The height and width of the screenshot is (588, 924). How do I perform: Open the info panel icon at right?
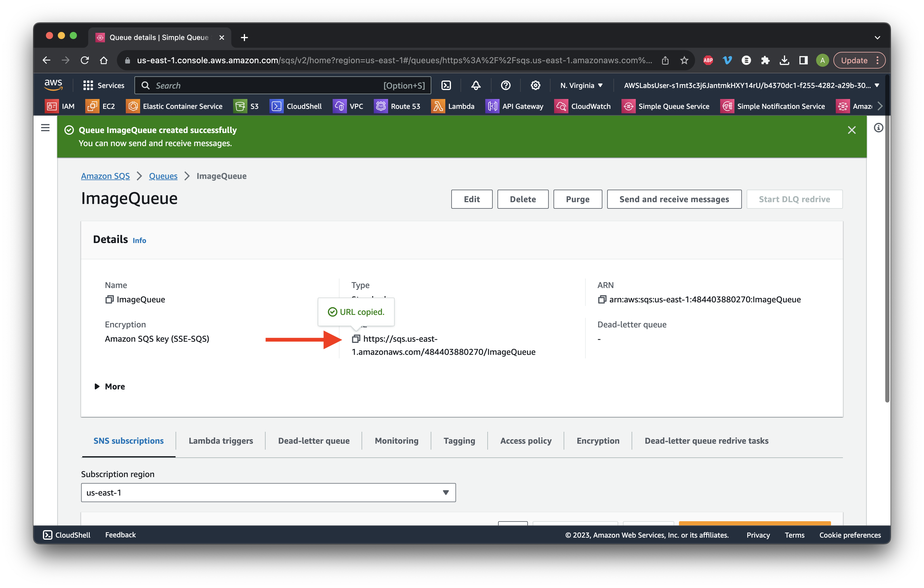pyautogui.click(x=878, y=128)
